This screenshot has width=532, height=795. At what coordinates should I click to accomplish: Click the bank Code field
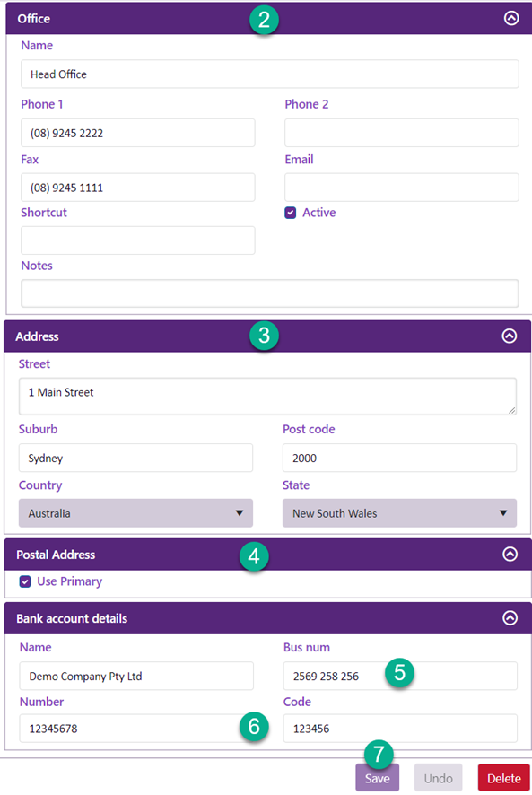coord(400,729)
